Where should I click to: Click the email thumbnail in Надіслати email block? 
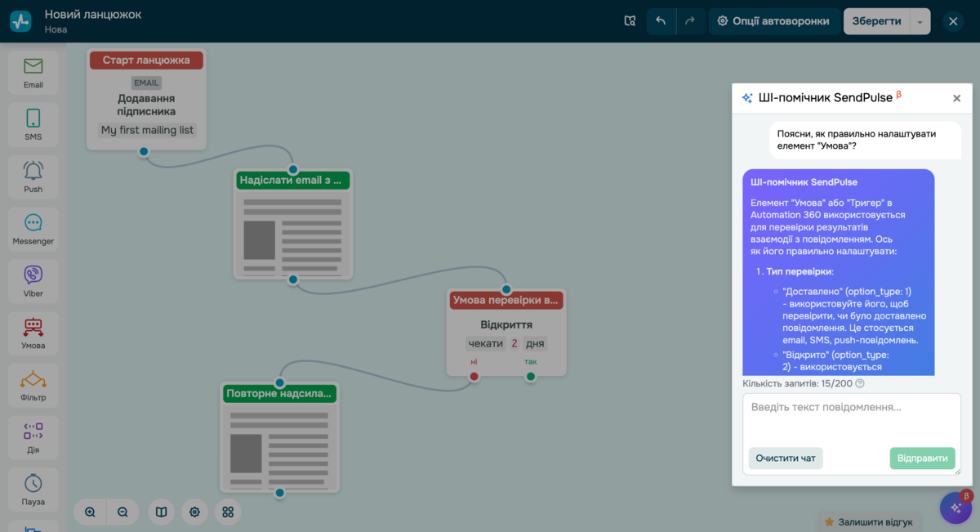click(293, 234)
